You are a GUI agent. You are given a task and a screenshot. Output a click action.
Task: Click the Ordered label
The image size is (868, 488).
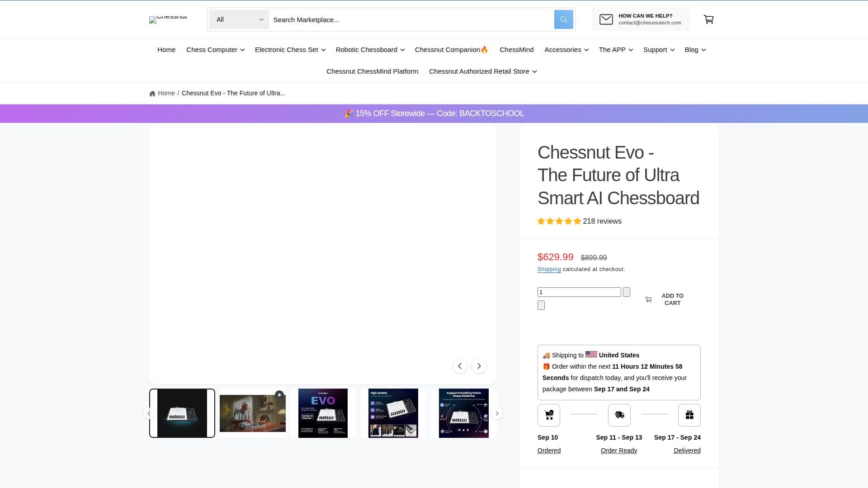549,450
